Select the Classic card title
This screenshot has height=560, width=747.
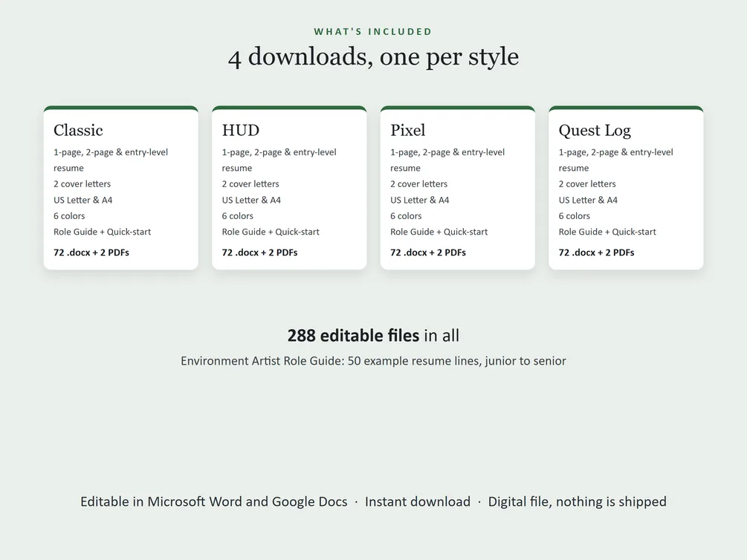pyautogui.click(x=78, y=130)
